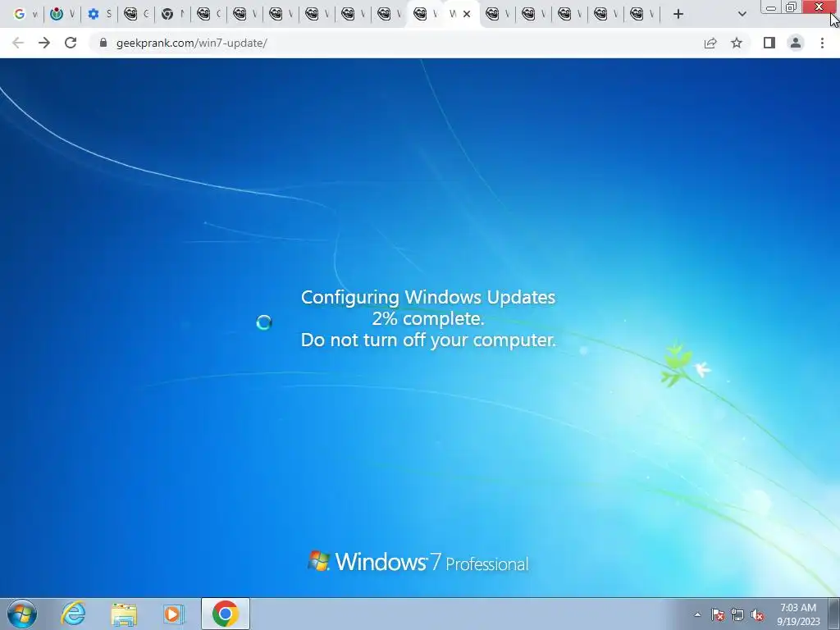Open the Chrome profile avatar menu
The height and width of the screenshot is (630, 840).
pos(796,43)
